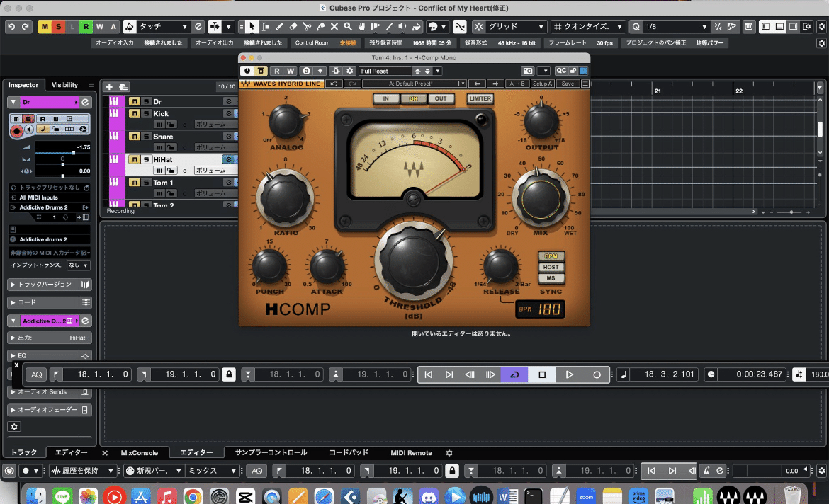Enable Record arm in the Inspector
Screen dimensions: 829x504
16,130
